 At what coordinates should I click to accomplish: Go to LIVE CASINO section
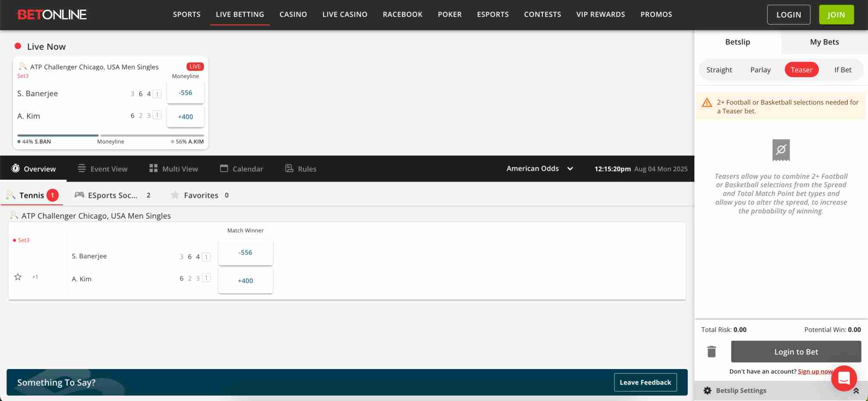coord(345,14)
